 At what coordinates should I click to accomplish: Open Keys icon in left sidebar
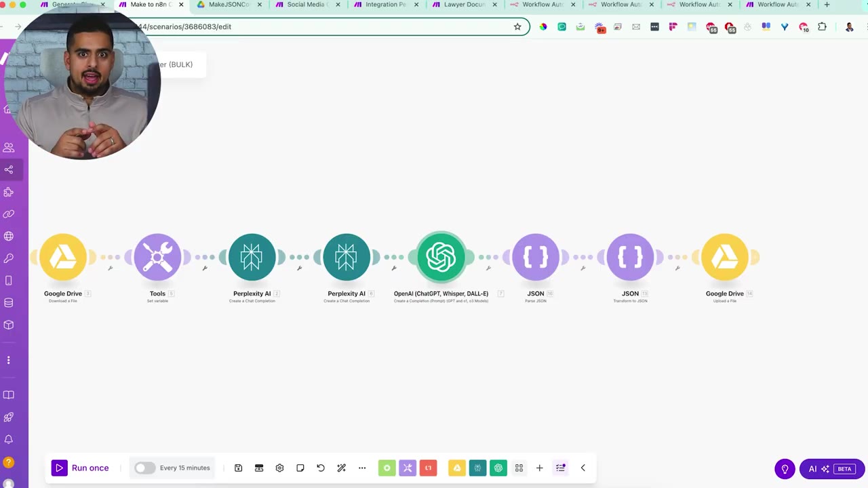pyautogui.click(x=9, y=258)
